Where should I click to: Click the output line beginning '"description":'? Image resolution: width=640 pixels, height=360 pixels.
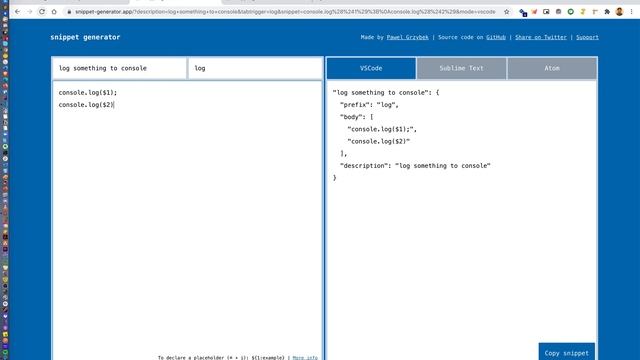coord(415,166)
